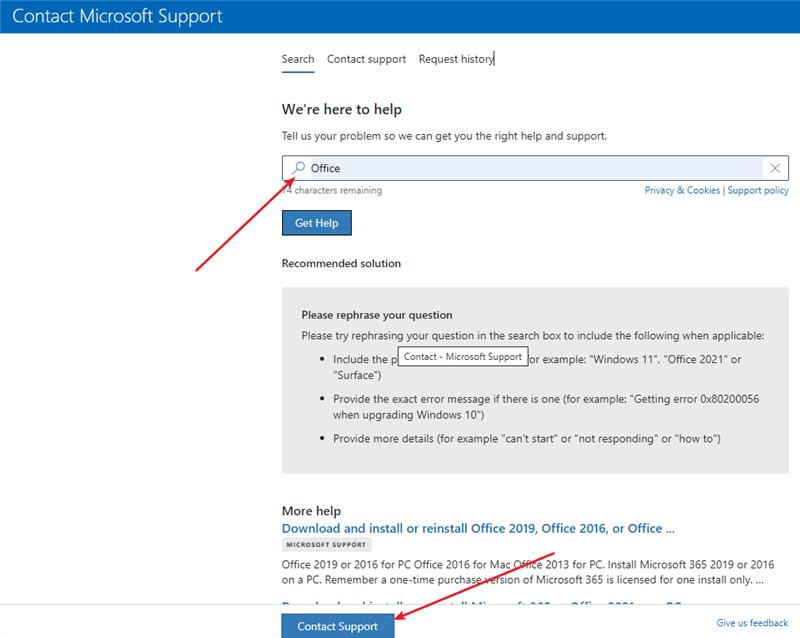The width and height of the screenshot is (800, 638).
Task: Click the 'Tell us your problem' description text
Action: coord(444,136)
